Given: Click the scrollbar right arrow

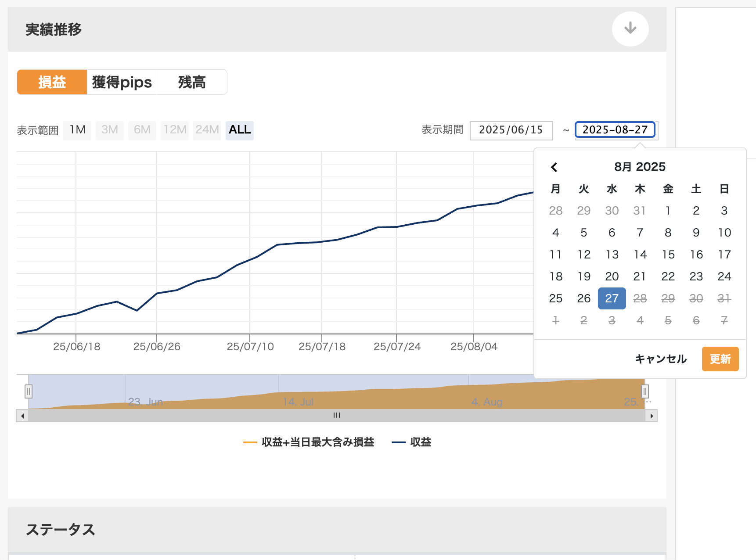Looking at the screenshot, I should (x=651, y=416).
